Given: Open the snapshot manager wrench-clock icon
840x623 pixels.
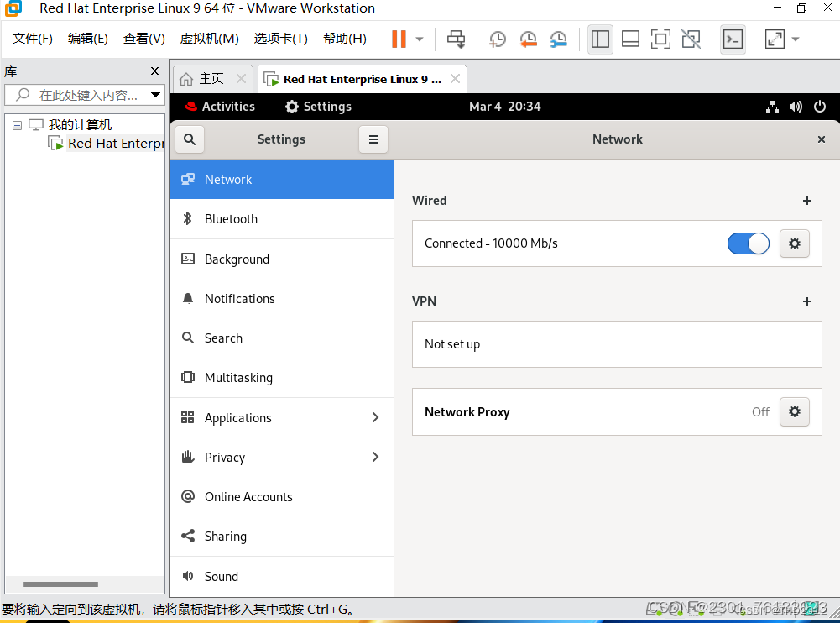Looking at the screenshot, I should coord(558,39).
